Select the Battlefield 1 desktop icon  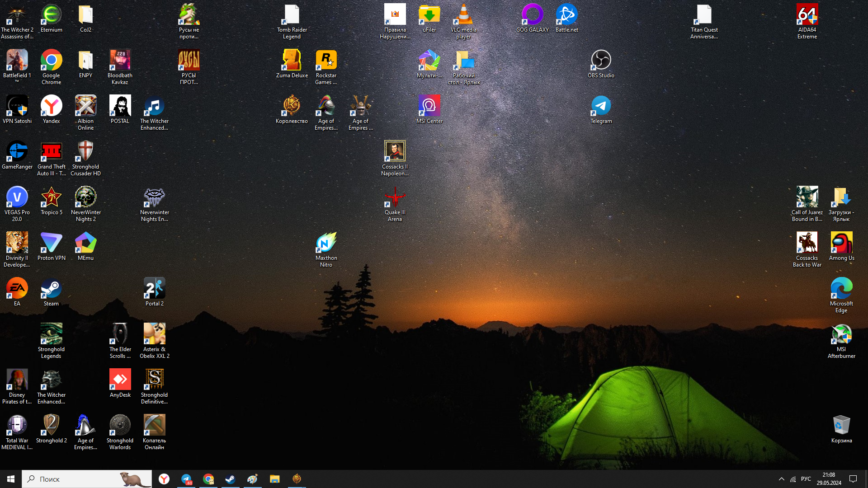click(17, 60)
